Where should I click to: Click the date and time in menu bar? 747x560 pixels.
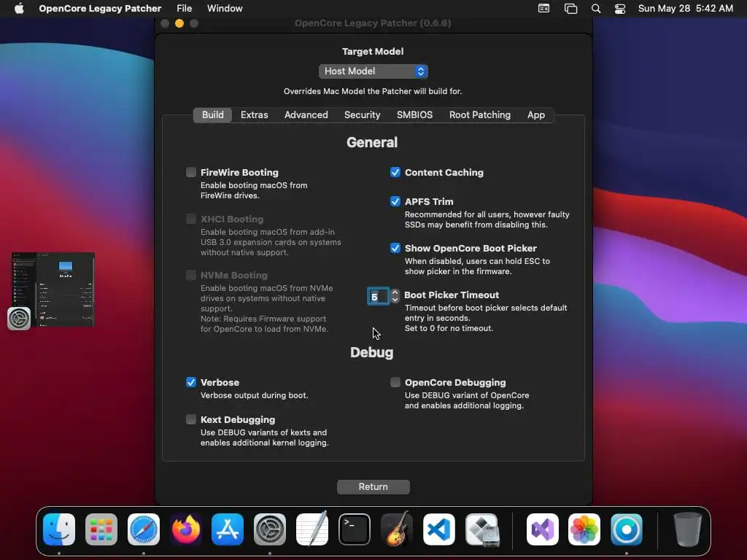coord(686,9)
